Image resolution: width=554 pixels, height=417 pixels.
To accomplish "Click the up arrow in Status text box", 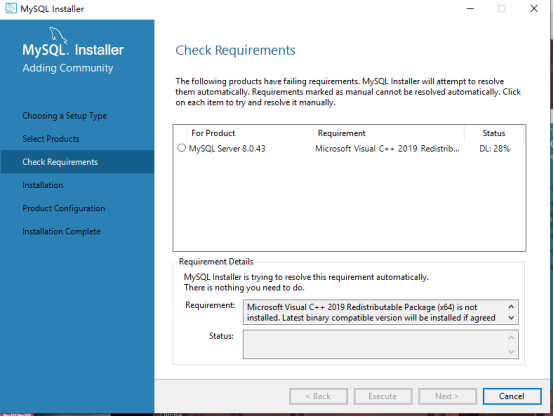I will [x=511, y=337].
